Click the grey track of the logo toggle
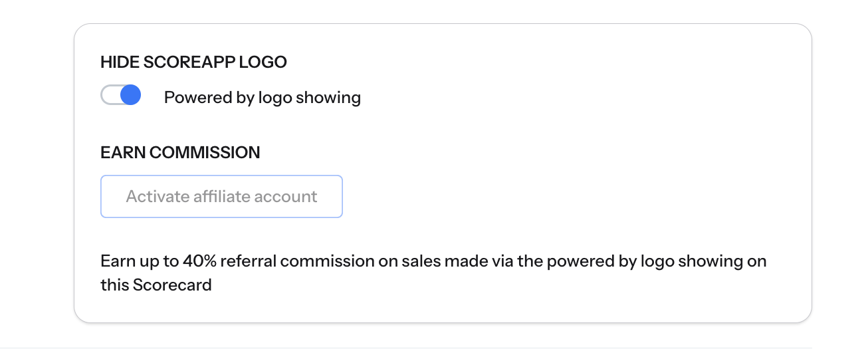868x363 pixels. [110, 96]
